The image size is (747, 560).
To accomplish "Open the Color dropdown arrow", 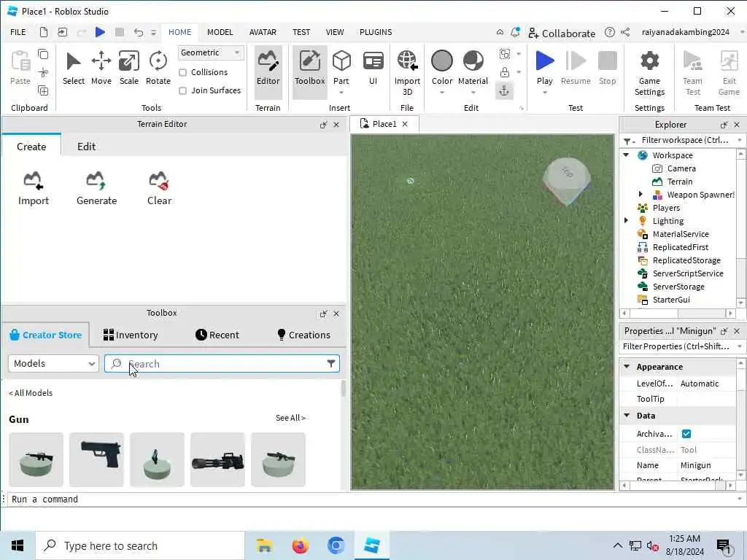I will (441, 93).
